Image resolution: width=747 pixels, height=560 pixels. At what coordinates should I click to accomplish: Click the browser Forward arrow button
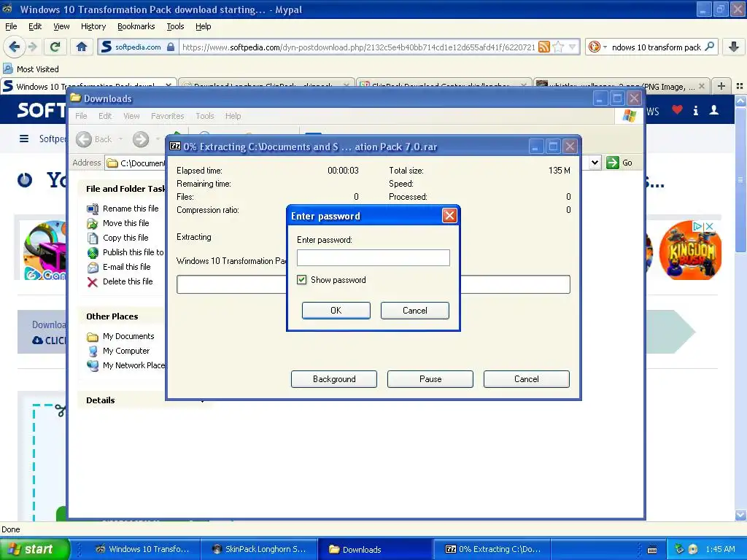(32, 47)
